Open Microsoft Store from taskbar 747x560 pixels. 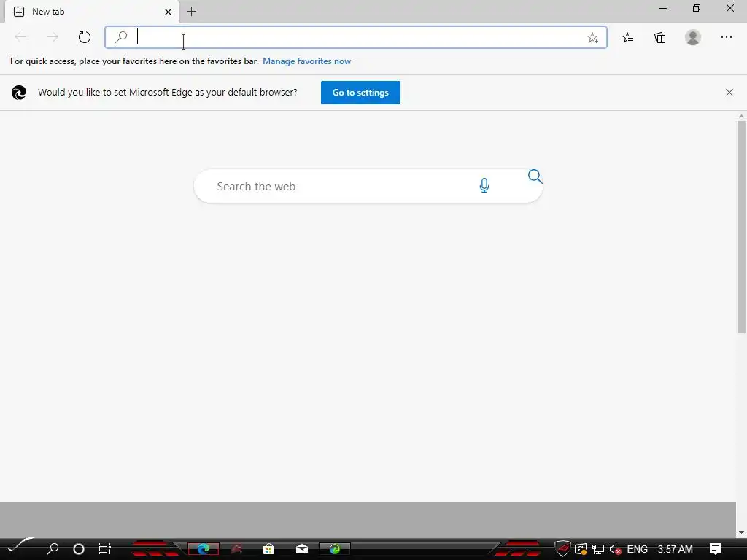tap(268, 549)
